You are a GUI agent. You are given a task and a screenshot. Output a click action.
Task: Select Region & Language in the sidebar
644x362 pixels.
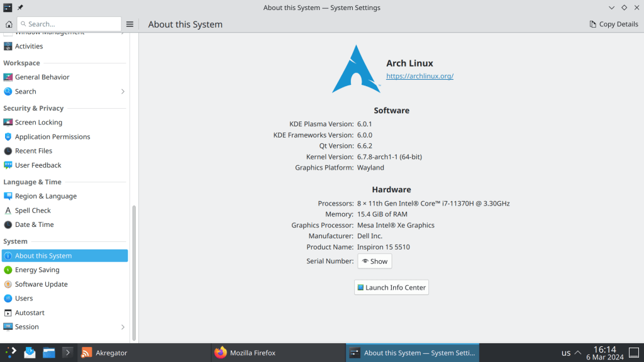[45, 196]
